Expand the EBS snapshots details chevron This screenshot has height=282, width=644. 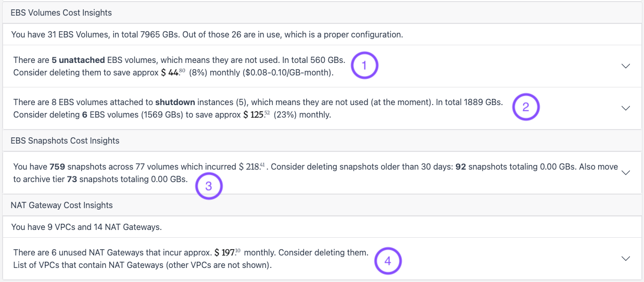coord(626,173)
